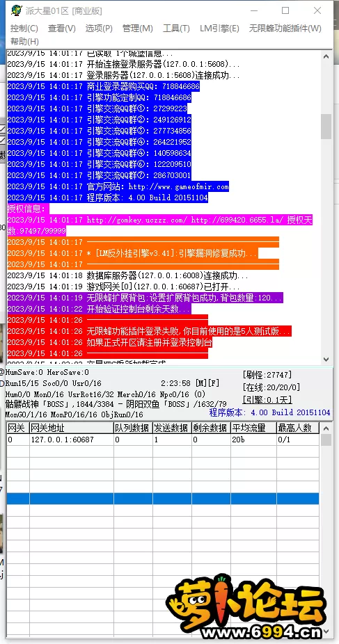Click the www.gameofmir.com website log line
Screen dimensions: 339x644
point(118,187)
